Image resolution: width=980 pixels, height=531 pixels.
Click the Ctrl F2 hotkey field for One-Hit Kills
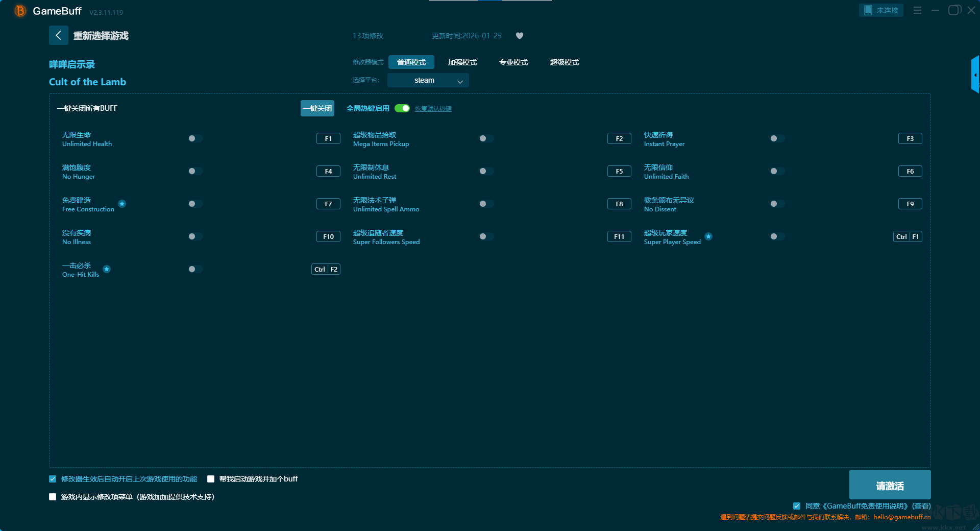326,269
